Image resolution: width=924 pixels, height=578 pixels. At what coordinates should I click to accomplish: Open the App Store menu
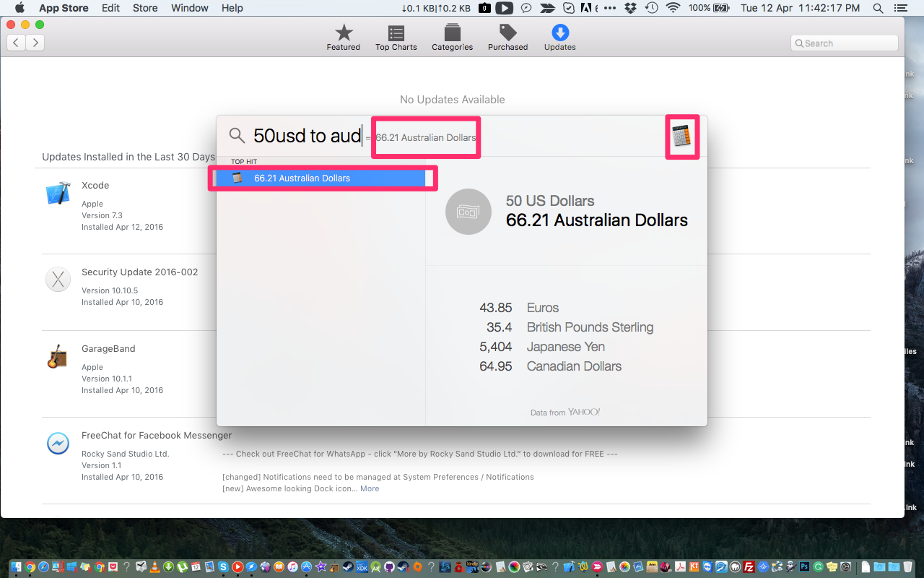[64, 8]
